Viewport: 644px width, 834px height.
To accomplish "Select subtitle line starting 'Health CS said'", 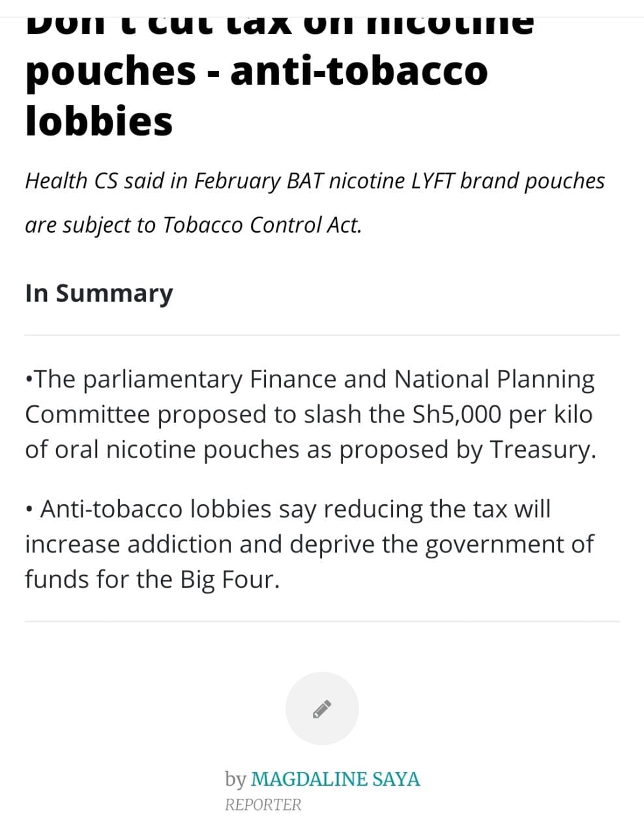I will [315, 181].
